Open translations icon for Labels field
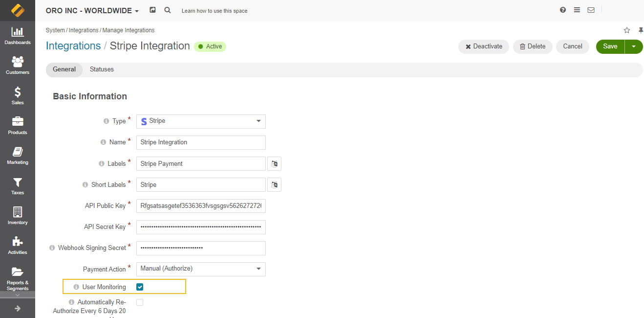Screen dimensions: 644x318 (x=275, y=163)
